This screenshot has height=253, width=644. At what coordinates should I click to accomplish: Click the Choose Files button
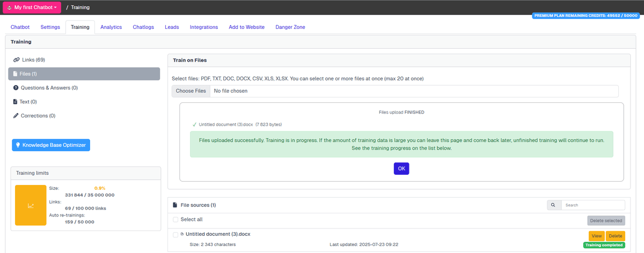point(191,91)
